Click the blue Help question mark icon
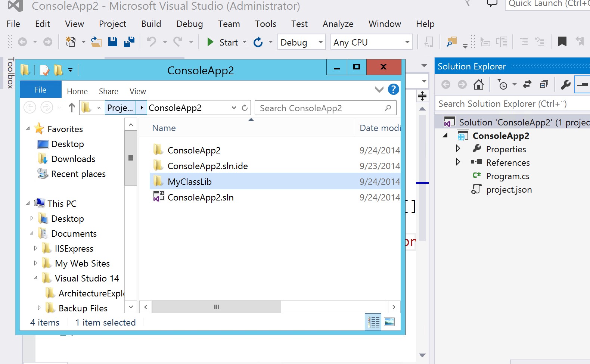The image size is (590, 364). [x=393, y=89]
